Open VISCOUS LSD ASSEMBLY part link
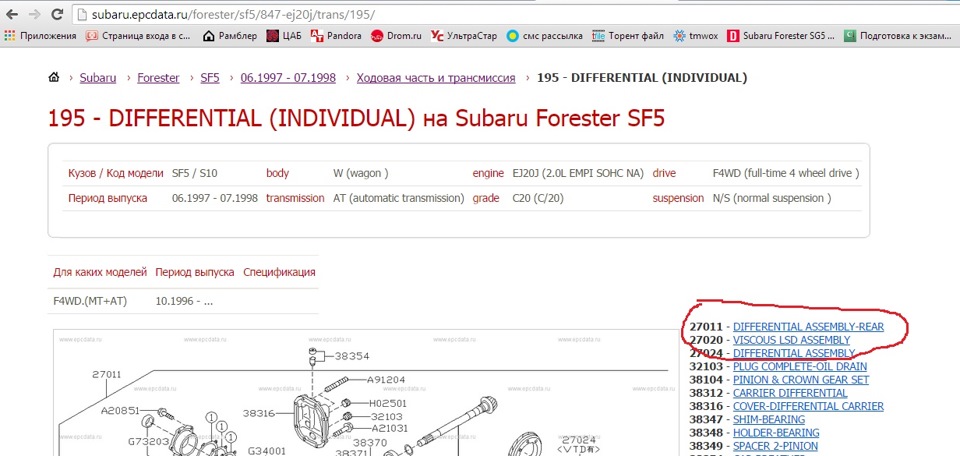The width and height of the screenshot is (960, 456). click(792, 340)
